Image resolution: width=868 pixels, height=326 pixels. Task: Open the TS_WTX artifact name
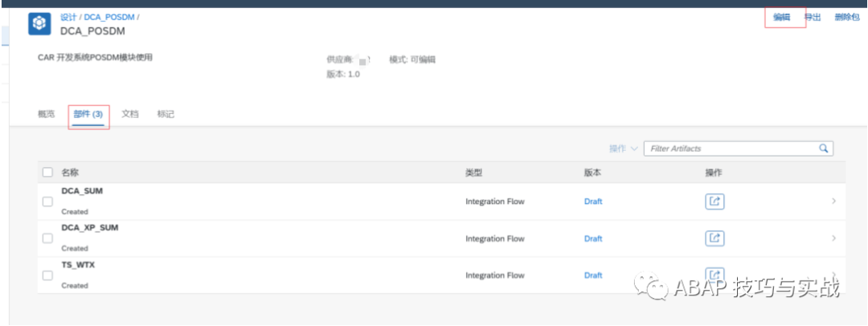78,264
